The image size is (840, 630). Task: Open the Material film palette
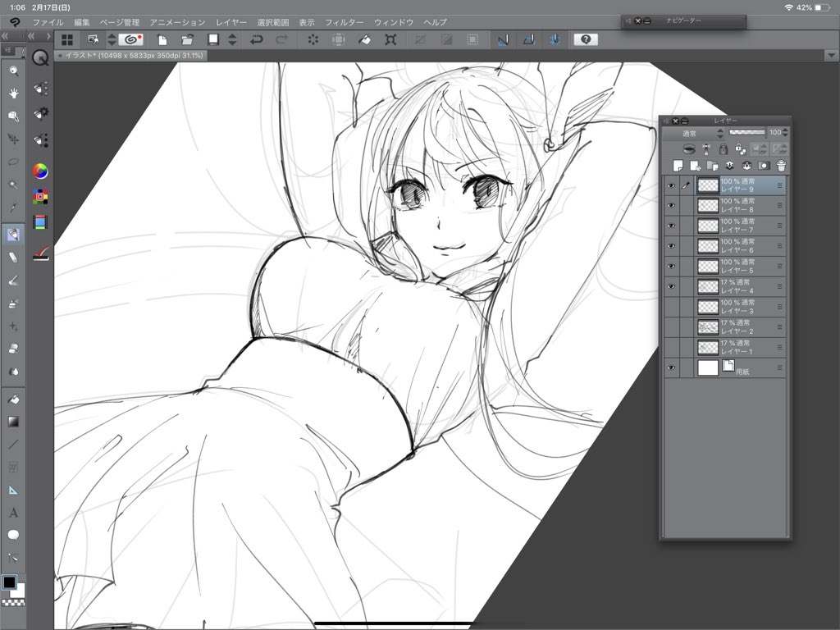[40, 221]
